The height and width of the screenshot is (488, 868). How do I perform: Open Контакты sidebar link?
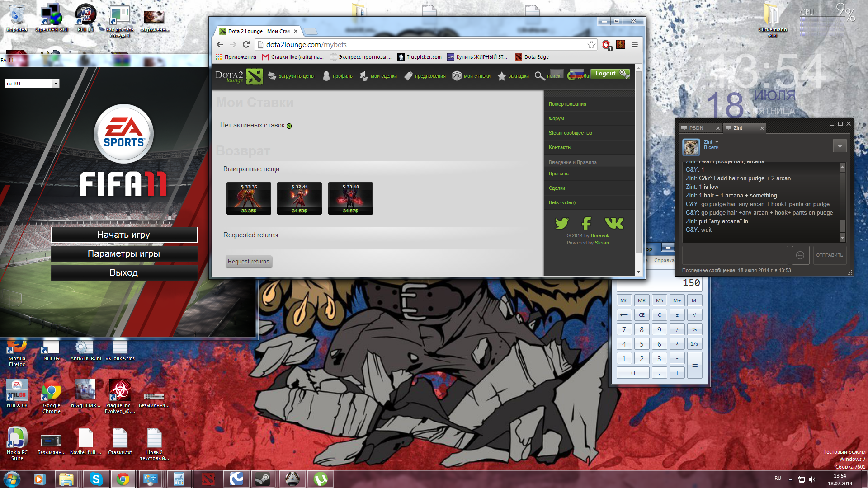tap(560, 148)
